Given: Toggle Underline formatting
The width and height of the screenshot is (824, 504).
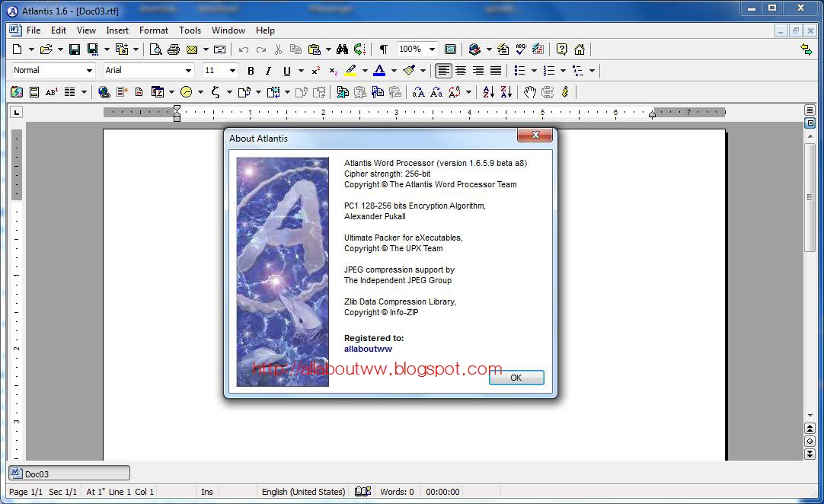Looking at the screenshot, I should coord(286,71).
